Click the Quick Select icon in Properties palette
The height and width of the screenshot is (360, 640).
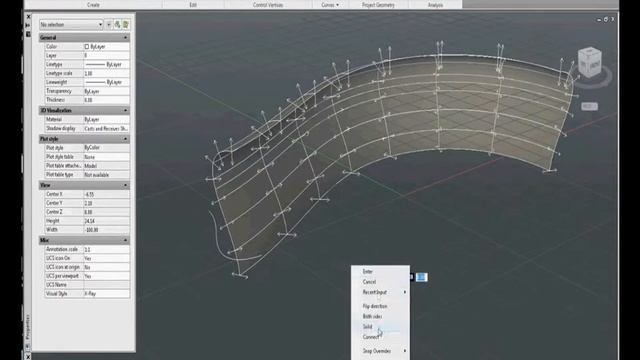point(126,24)
